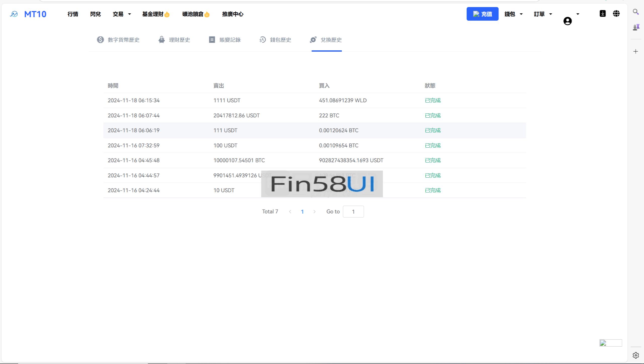This screenshot has width=644, height=364.
Task: Click the chess pieces sidebar icon
Action: pyautogui.click(x=636, y=27)
